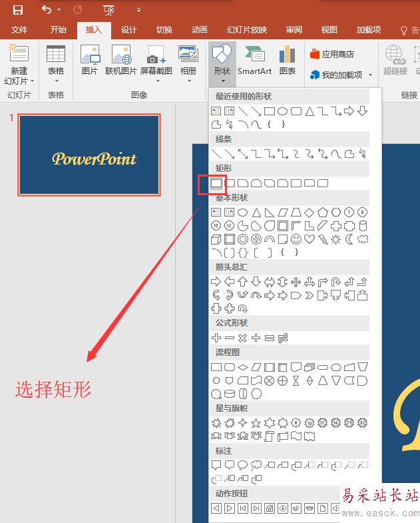
Task: Pick the lightning bolt shape
Action: pyautogui.click(x=323, y=239)
